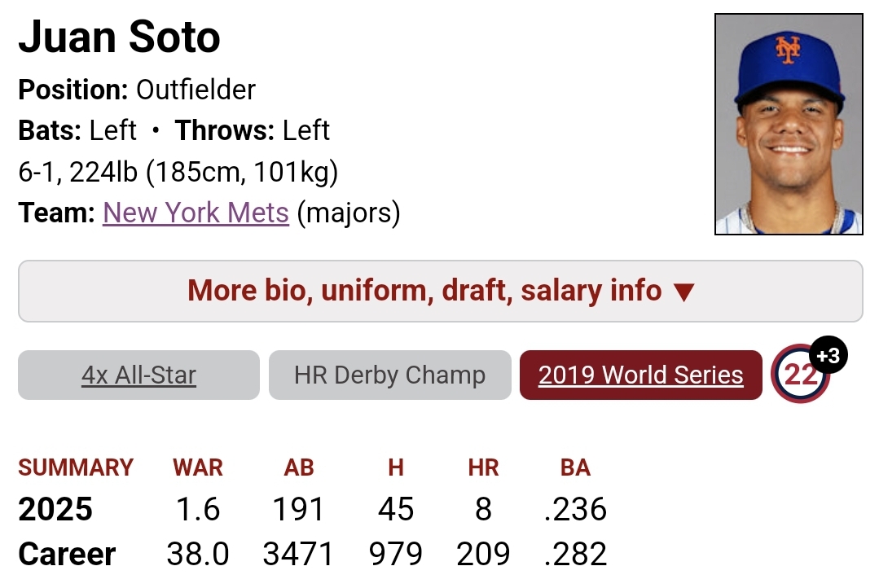Screen dimensions: 879x588
Task: Open the New York Mets team link
Action: pos(196,213)
